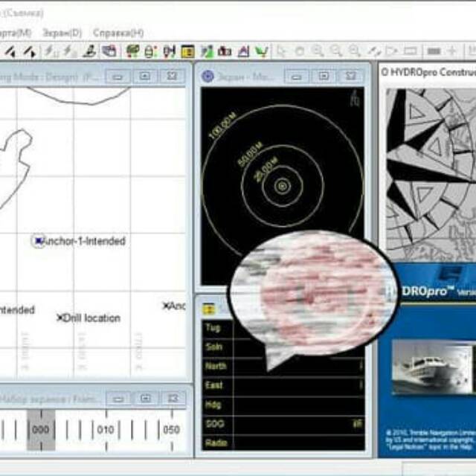Click the first magnifier zoom icon
Screen dimensions: 476x476
click(x=318, y=51)
